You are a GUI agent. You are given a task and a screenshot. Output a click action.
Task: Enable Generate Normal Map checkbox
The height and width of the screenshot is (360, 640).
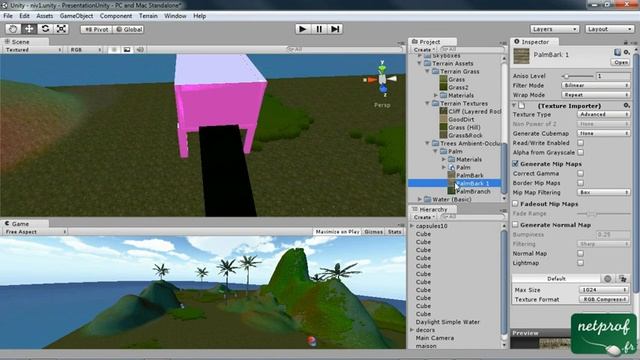point(516,225)
